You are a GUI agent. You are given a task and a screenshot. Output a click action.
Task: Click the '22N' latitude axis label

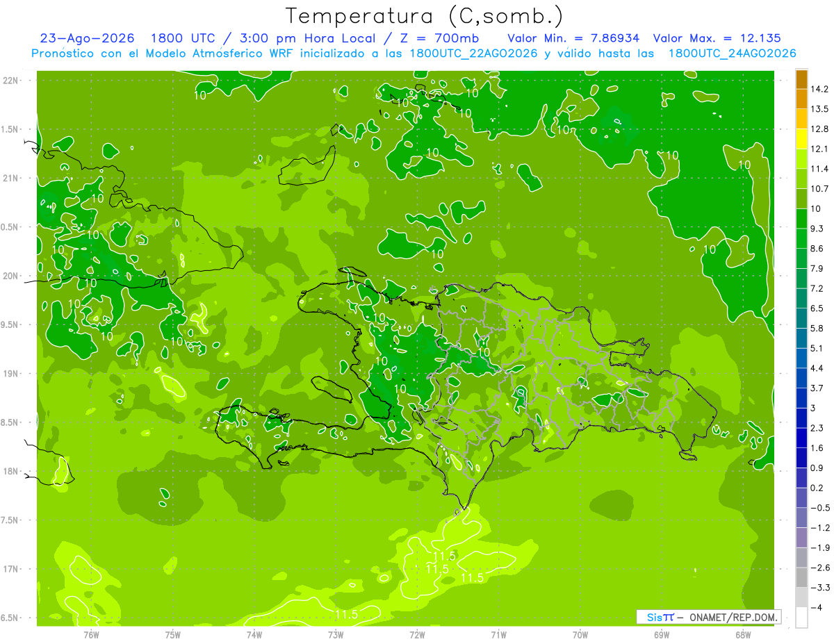pyautogui.click(x=11, y=81)
